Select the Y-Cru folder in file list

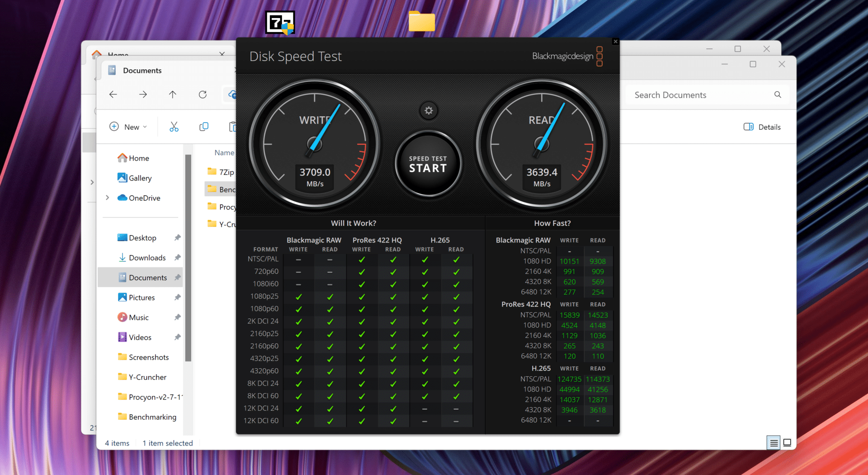pos(221,224)
